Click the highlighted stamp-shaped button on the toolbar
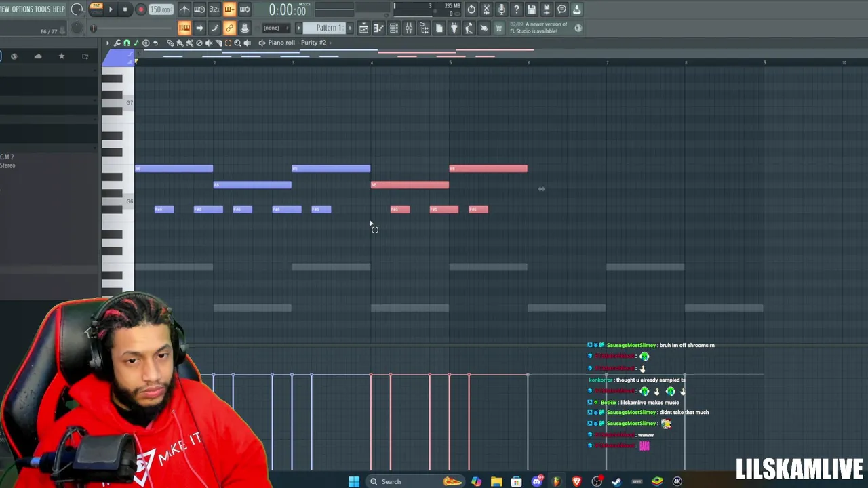Image resolution: width=868 pixels, height=488 pixels. 244,28
